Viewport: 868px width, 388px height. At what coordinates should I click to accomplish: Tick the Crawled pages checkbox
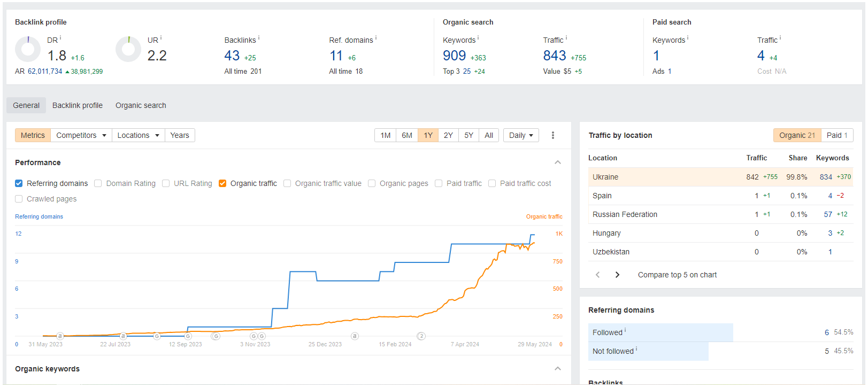pos(19,199)
